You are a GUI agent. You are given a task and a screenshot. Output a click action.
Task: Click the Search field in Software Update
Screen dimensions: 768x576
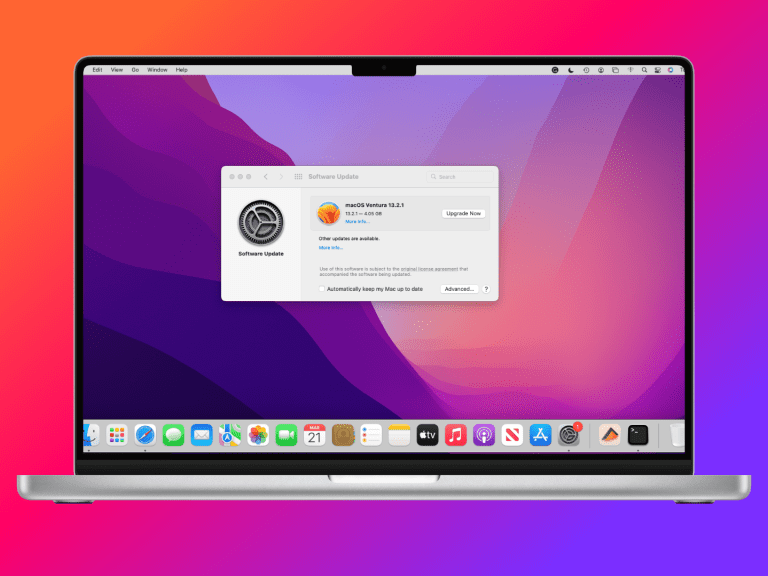point(461,177)
